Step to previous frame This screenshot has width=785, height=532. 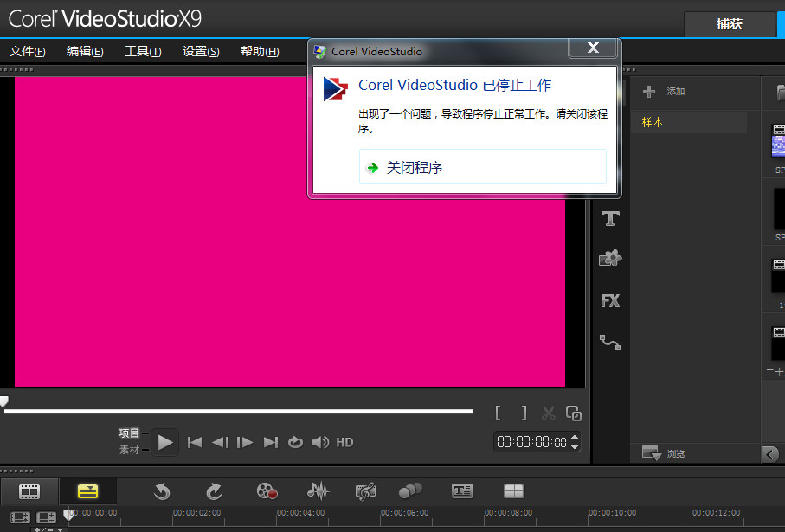click(221, 442)
